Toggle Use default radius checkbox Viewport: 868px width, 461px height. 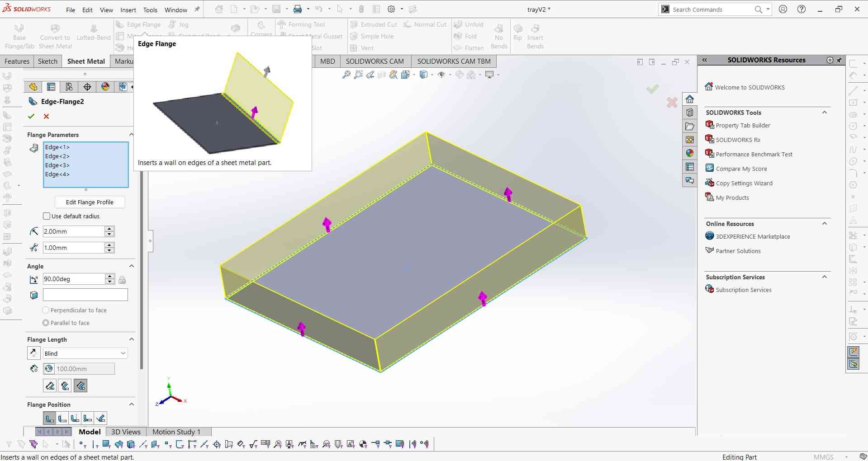pyautogui.click(x=47, y=216)
